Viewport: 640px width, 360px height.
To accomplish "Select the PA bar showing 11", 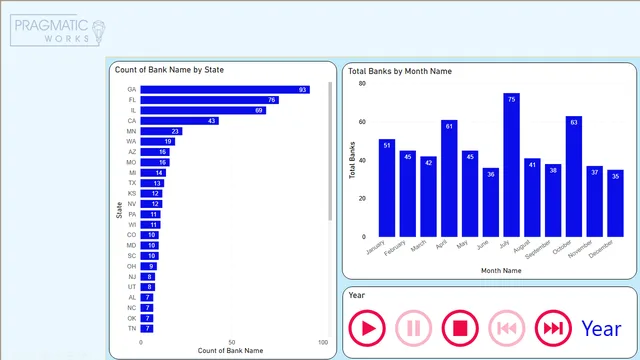I will [x=150, y=214].
